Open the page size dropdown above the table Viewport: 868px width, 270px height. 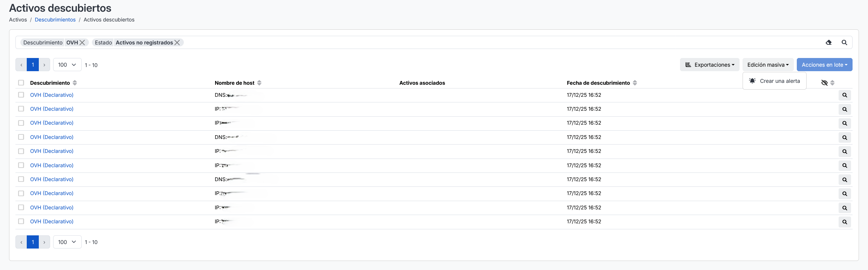67,65
